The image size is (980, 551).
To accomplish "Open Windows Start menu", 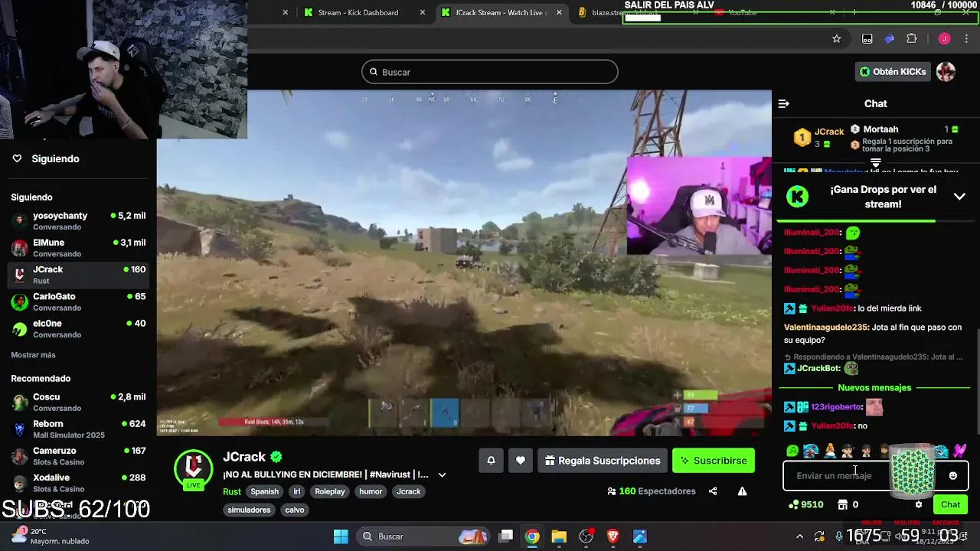I will (341, 536).
